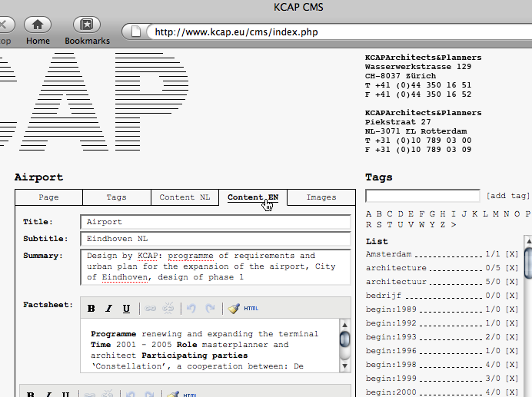Click the Title input field containing Airport
The image size is (532, 397).
pyautogui.click(x=215, y=222)
